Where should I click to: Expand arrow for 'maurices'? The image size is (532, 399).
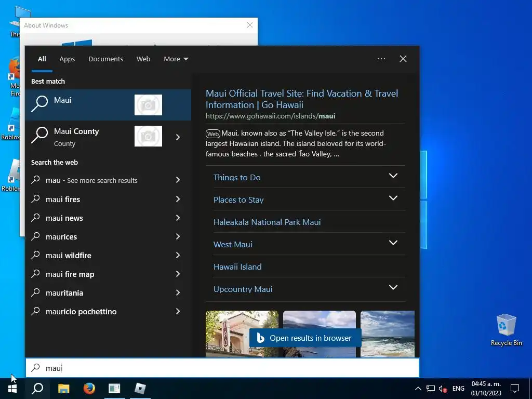coord(178,236)
